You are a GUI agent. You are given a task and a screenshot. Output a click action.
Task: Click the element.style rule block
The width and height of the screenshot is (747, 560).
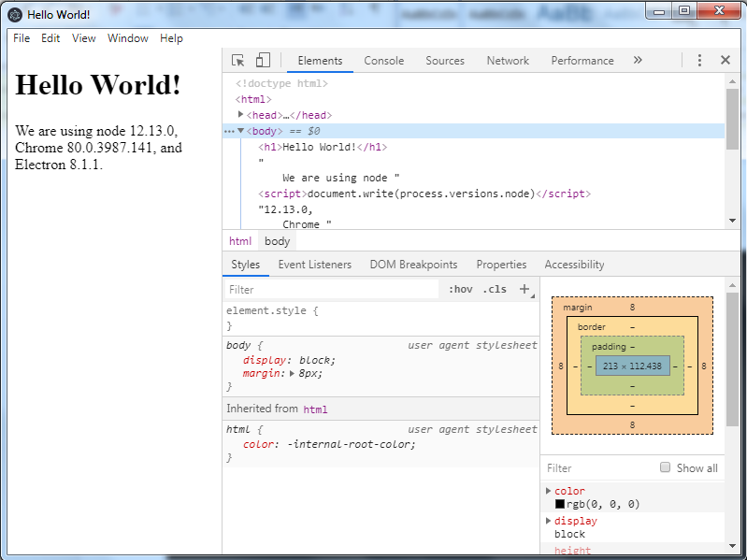point(381,318)
